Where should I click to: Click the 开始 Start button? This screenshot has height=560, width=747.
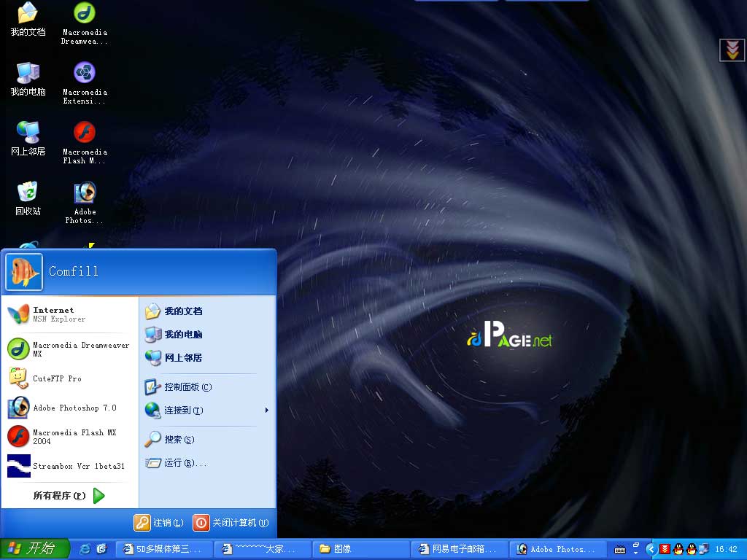click(x=34, y=548)
